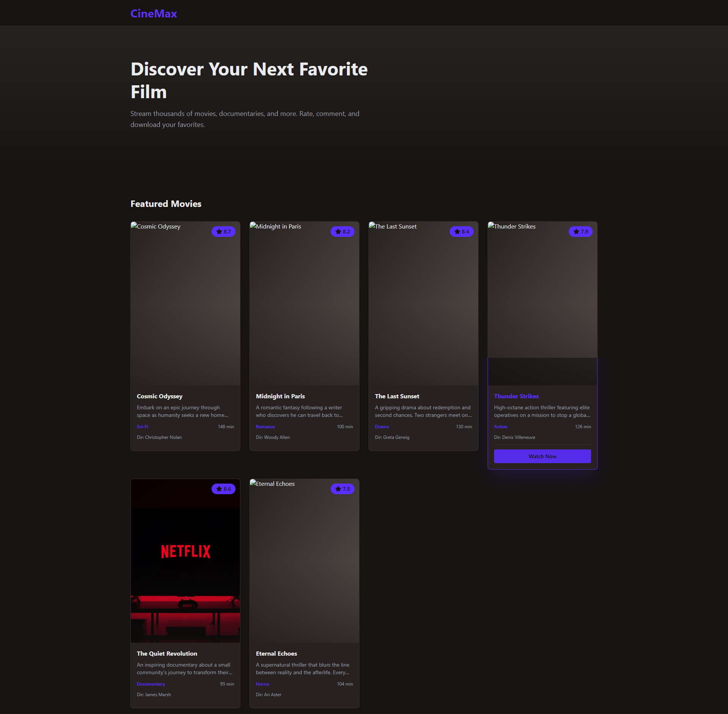This screenshot has width=728, height=714.
Task: Open the CineMax logo home link
Action: coord(154,14)
